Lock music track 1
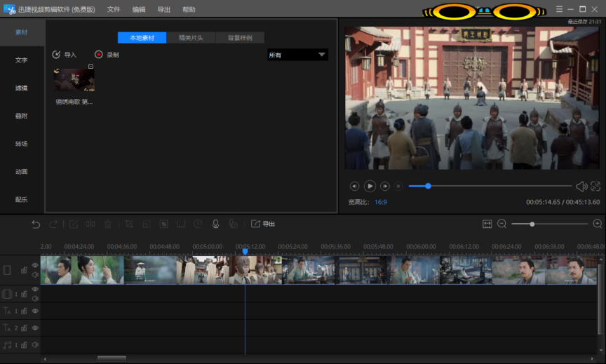The width and height of the screenshot is (606, 364). coord(24,344)
